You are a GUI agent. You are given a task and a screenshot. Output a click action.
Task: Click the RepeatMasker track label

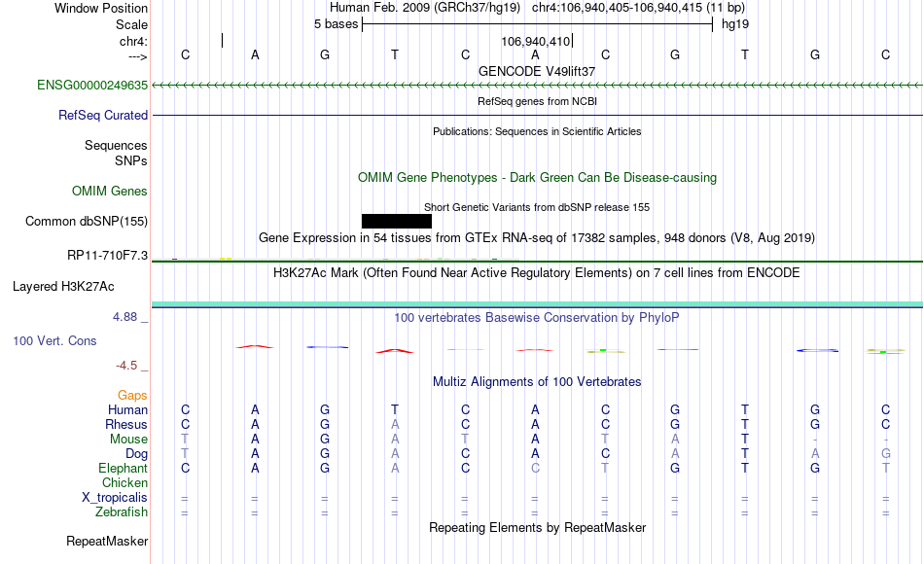[x=107, y=541]
